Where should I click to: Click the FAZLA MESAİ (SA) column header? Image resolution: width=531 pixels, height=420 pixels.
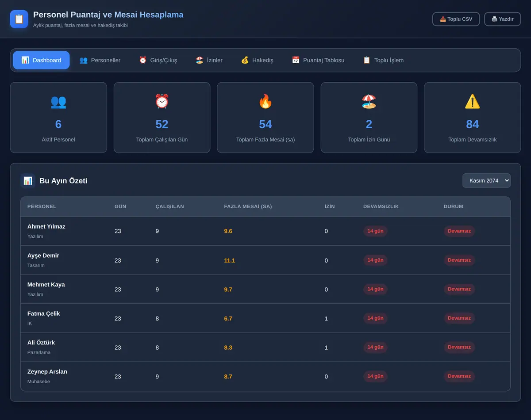tap(248, 206)
